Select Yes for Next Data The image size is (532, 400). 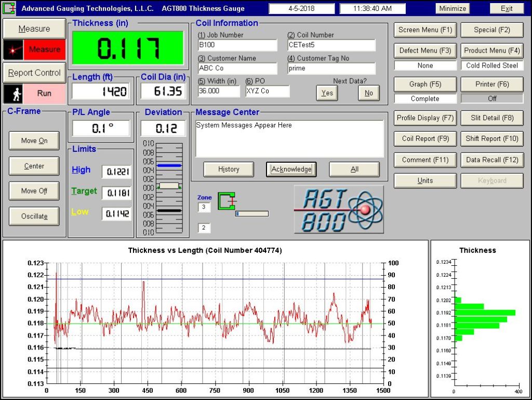point(327,93)
